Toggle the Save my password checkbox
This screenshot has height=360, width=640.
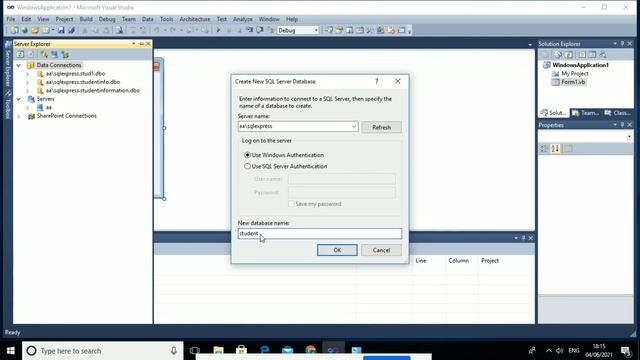tap(291, 204)
